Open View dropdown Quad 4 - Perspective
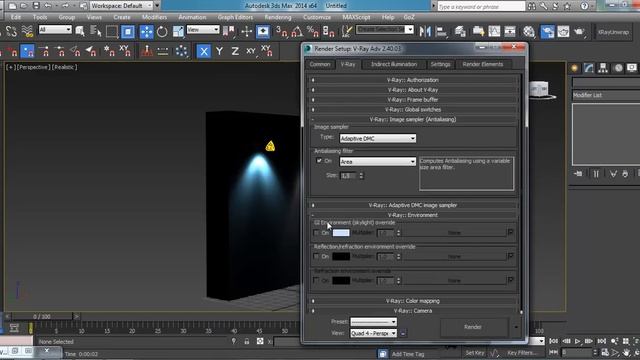Screen dimensions: 640x360 373,333
